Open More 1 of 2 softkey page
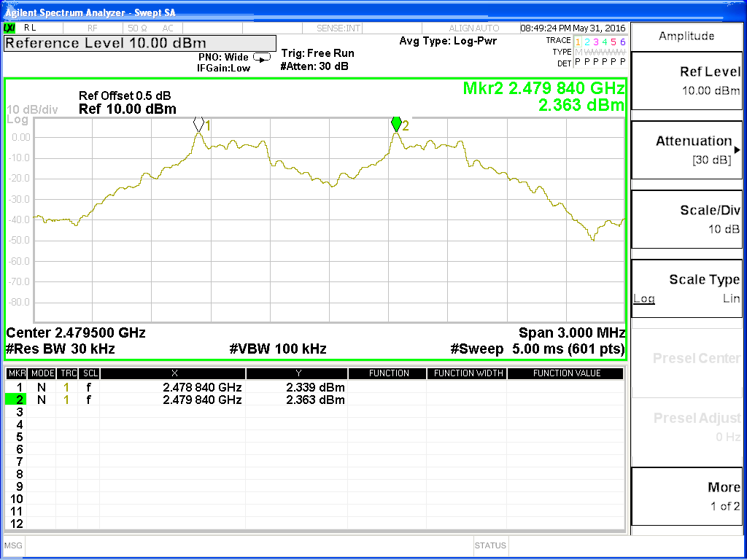 point(686,496)
